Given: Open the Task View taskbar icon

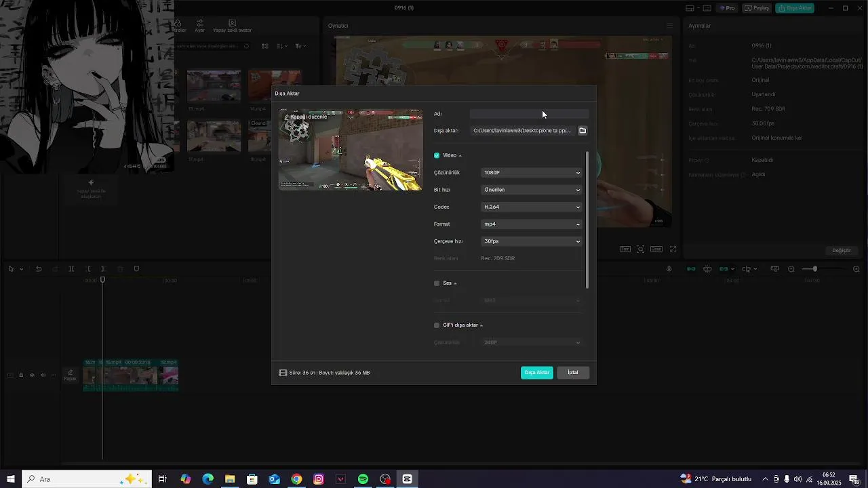Looking at the screenshot, I should (163, 479).
